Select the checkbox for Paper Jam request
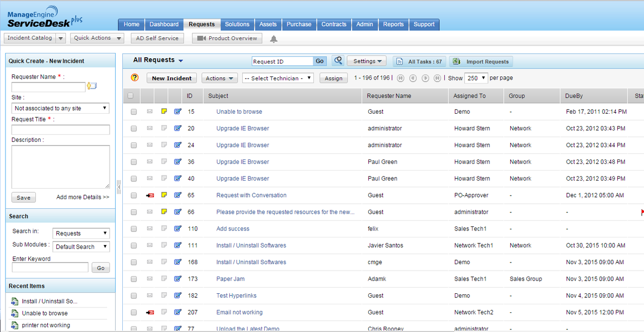This screenshot has width=644, height=332. pyautogui.click(x=134, y=279)
